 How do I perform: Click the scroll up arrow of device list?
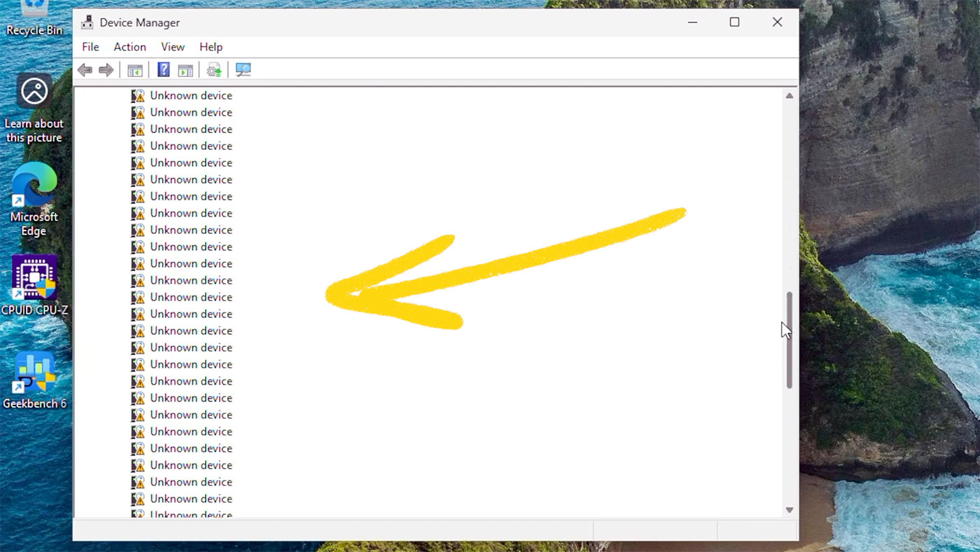tap(790, 96)
